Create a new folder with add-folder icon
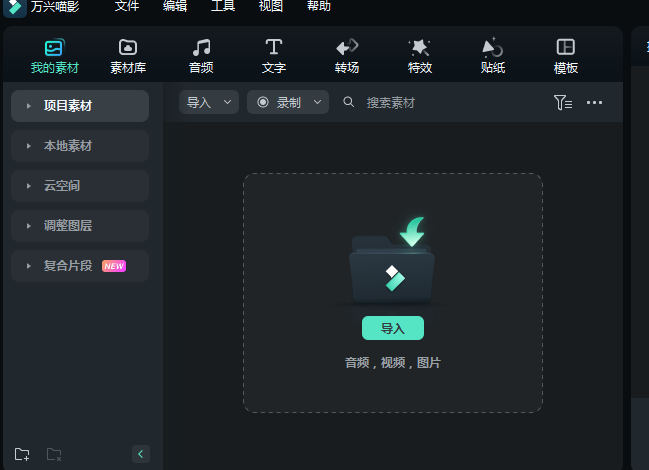The height and width of the screenshot is (470, 649). 22,454
